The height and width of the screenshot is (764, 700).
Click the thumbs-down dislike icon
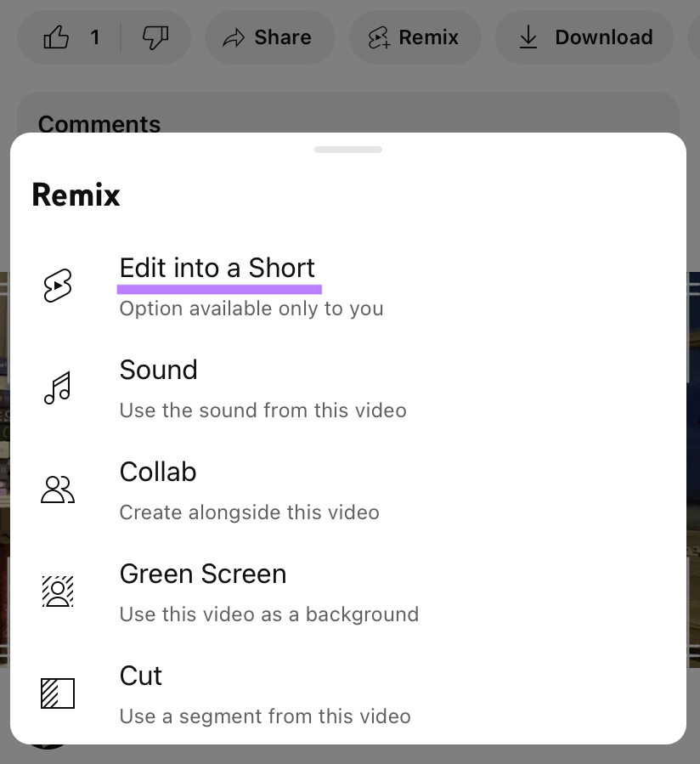[155, 37]
